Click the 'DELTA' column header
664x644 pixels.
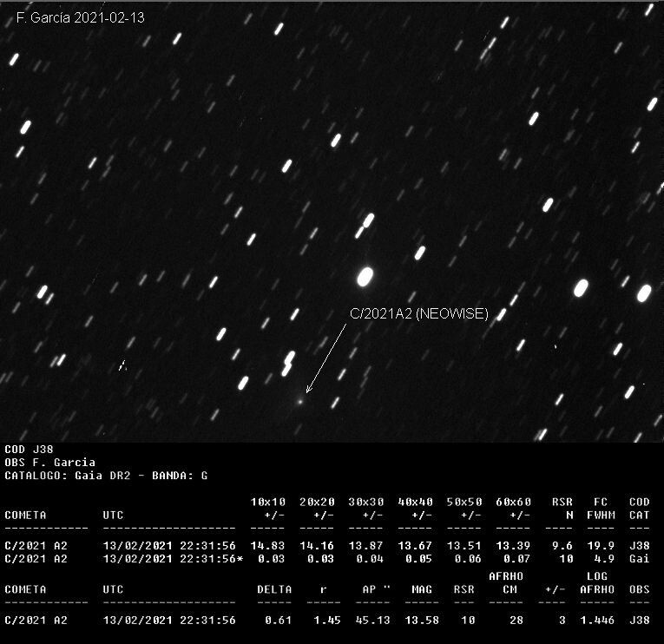tap(275, 589)
